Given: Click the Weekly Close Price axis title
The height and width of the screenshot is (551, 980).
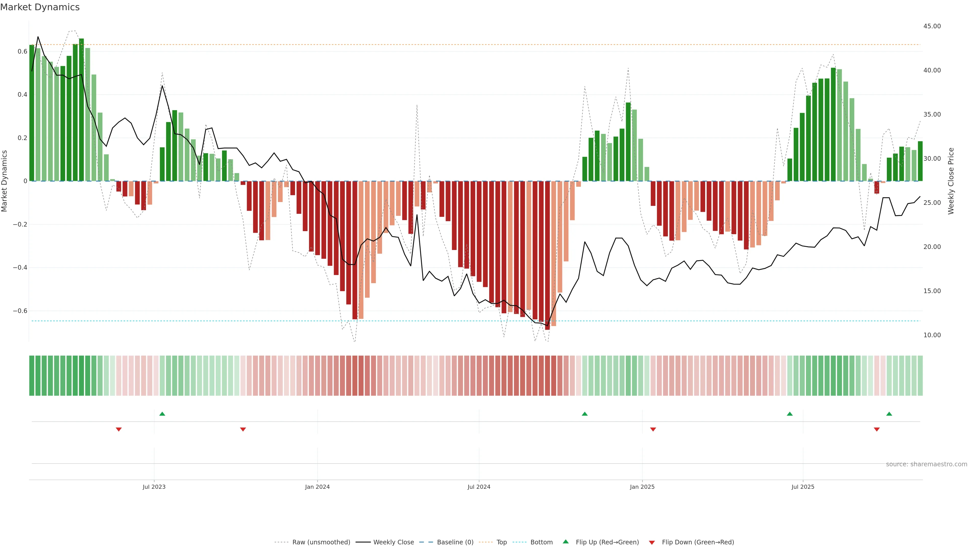Looking at the screenshot, I should pos(951,181).
